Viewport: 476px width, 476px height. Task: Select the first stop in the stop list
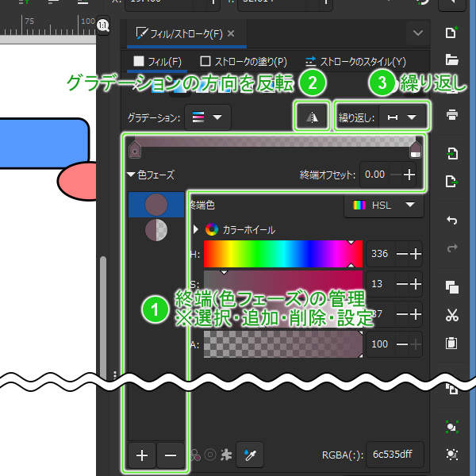pyautogui.click(x=156, y=205)
